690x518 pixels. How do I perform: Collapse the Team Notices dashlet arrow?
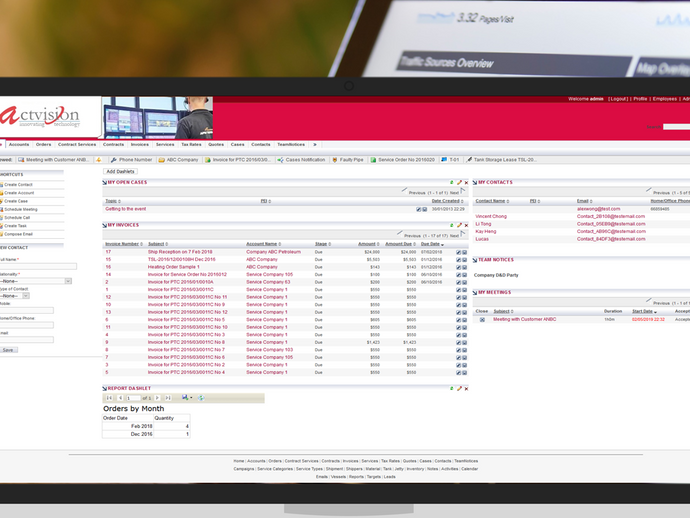475,260
